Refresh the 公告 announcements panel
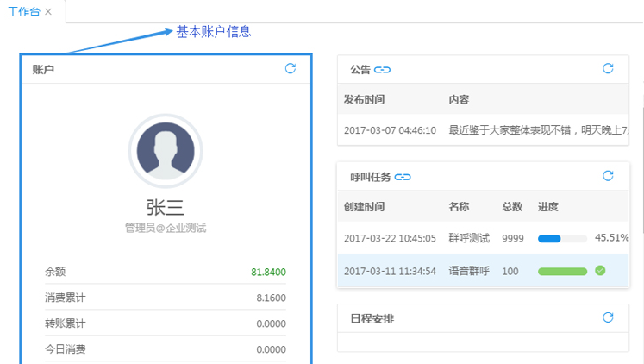Screen dimensions: 644x364 point(608,69)
